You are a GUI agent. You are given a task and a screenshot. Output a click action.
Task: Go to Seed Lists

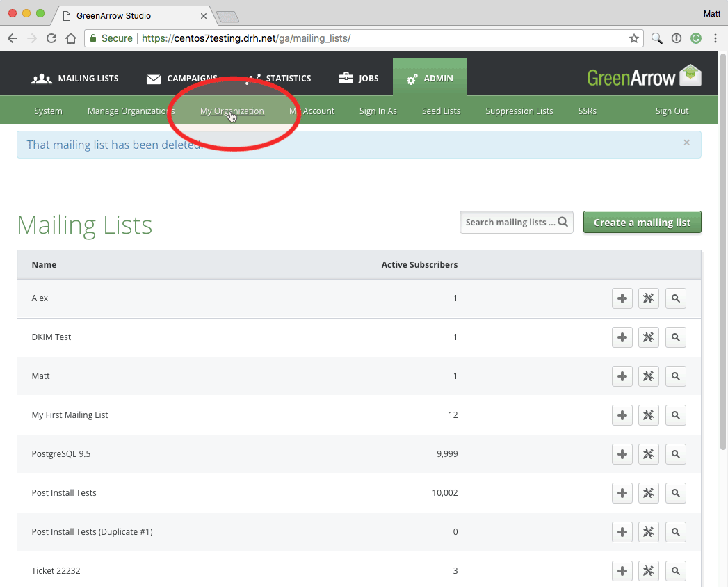coord(441,111)
